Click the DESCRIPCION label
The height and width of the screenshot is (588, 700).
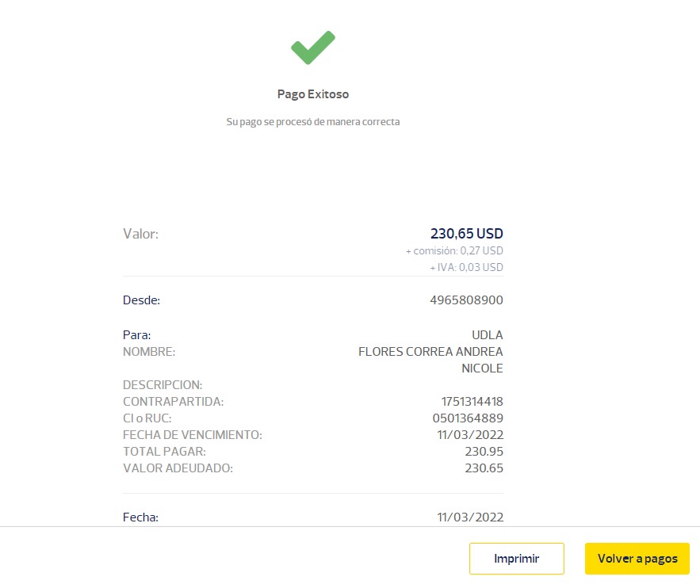(x=163, y=385)
